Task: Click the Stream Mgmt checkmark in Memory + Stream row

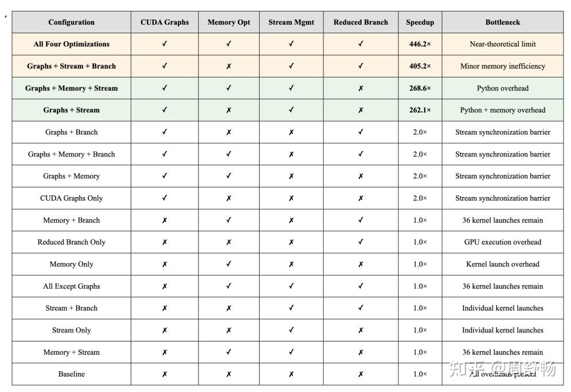Action: (291, 352)
